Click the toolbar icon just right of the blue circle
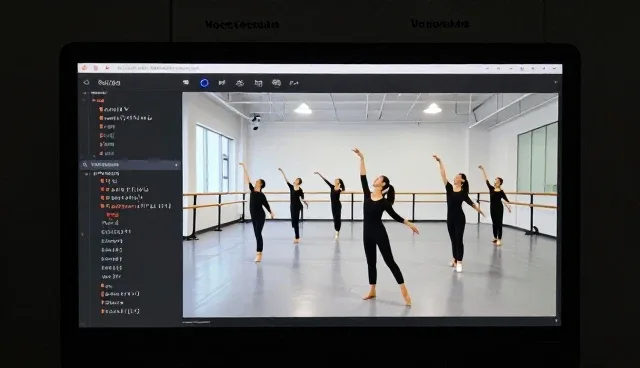 tap(222, 83)
